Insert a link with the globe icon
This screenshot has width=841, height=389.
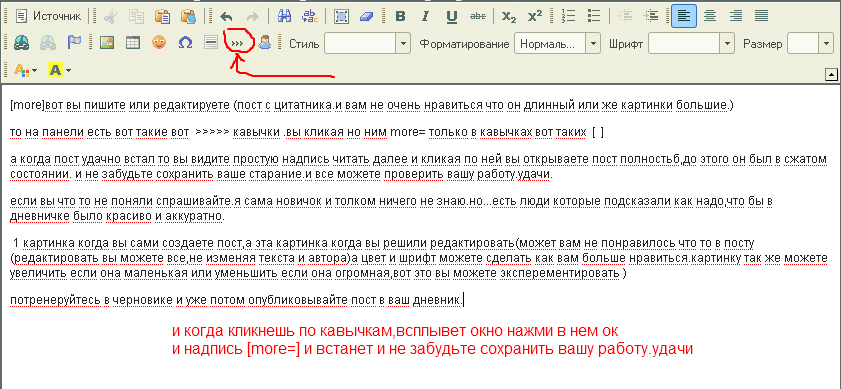click(21, 43)
